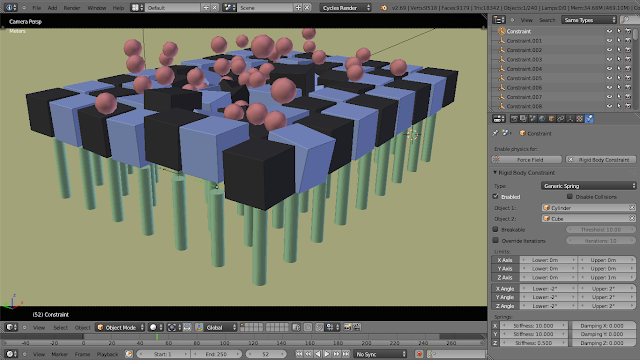Add a new scene with plus icon
The width and height of the screenshot is (640, 360).
click(x=298, y=8)
